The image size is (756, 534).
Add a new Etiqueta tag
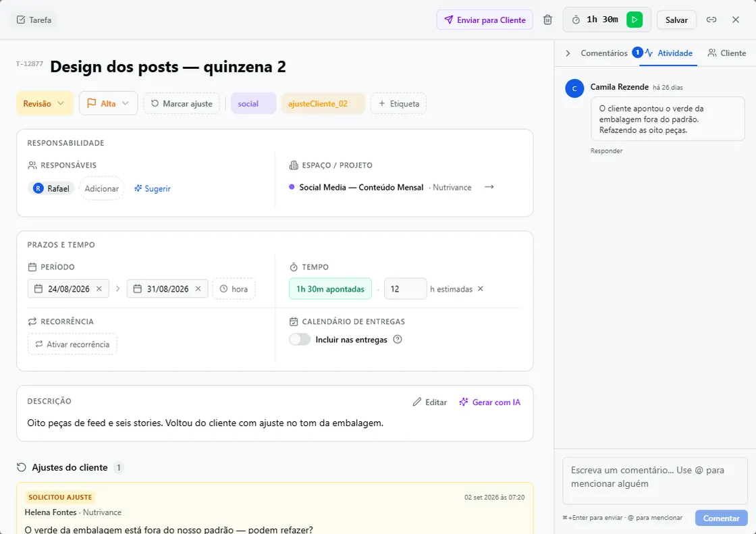pyautogui.click(x=398, y=103)
